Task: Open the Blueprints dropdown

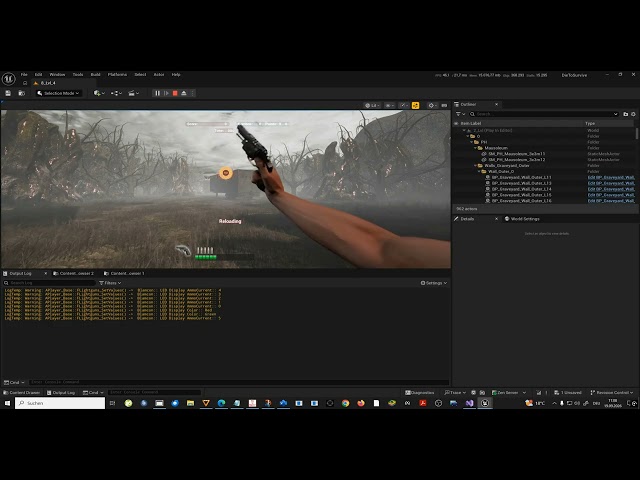Action: click(116, 93)
